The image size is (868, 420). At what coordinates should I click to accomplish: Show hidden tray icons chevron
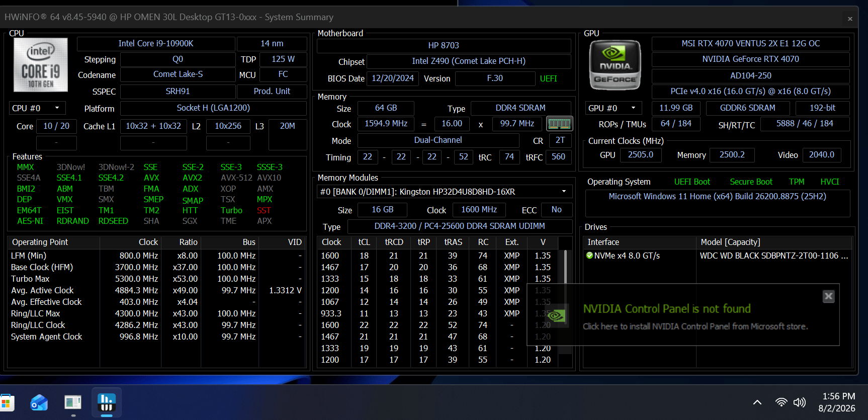coord(757,402)
